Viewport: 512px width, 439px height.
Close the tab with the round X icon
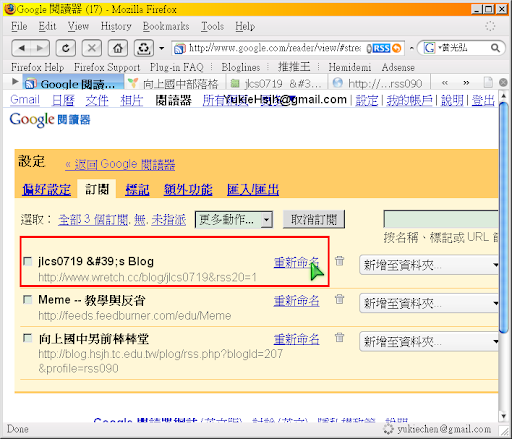click(x=503, y=82)
